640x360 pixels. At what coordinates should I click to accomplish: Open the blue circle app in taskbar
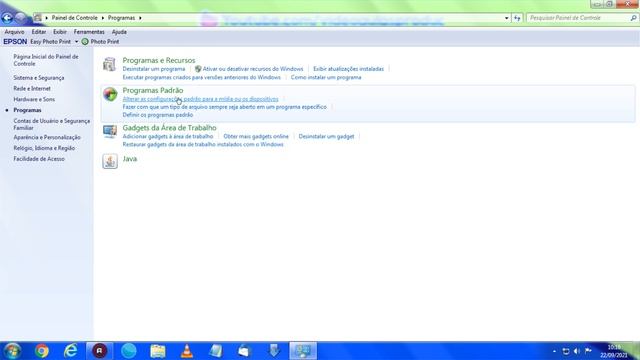(x=129, y=351)
